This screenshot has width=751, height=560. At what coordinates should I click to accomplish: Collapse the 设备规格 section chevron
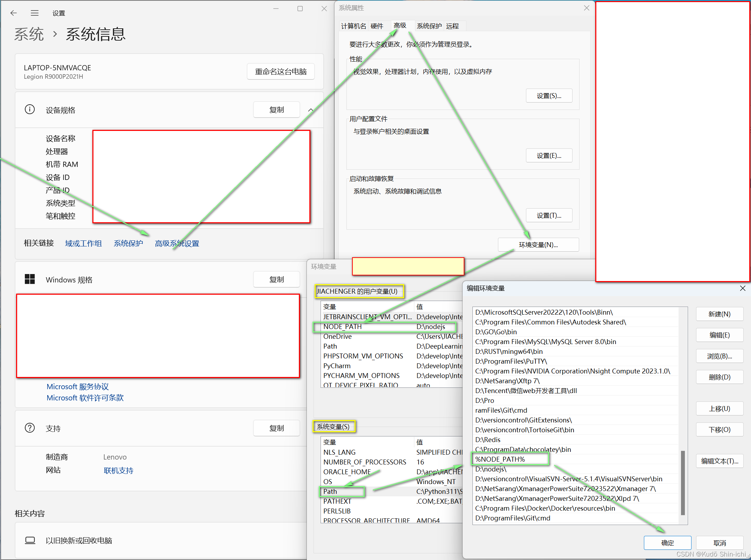(310, 110)
